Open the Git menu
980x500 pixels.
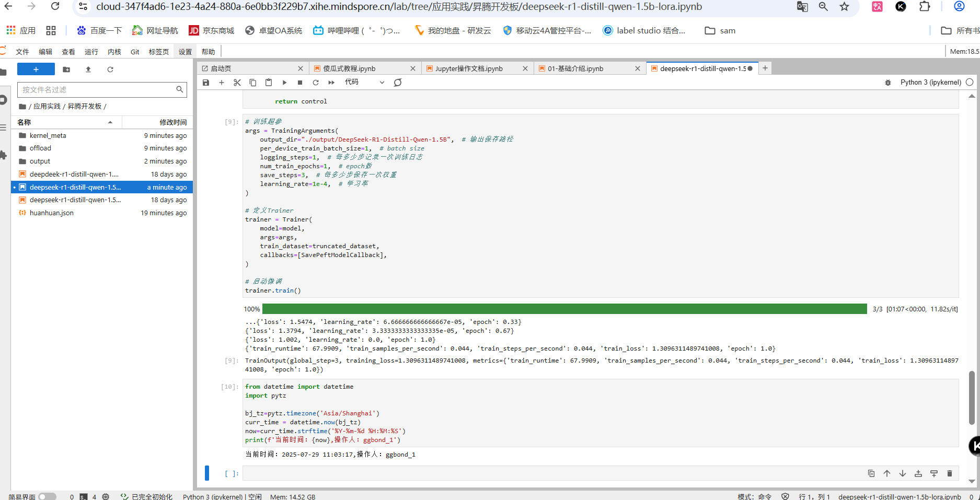[x=135, y=52]
